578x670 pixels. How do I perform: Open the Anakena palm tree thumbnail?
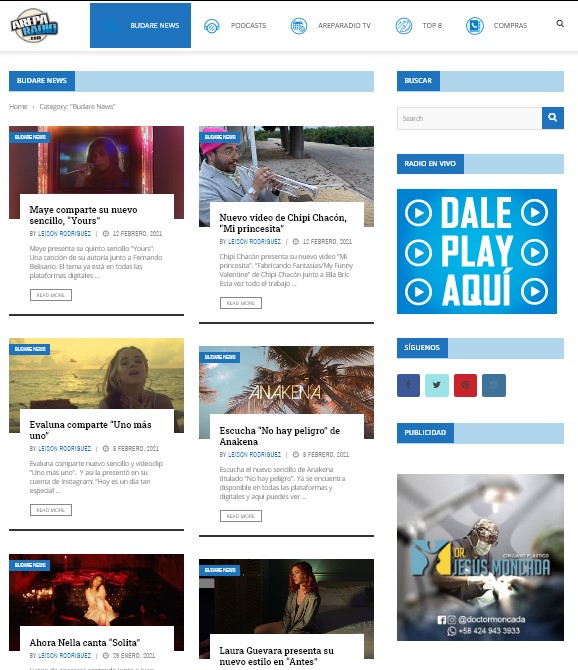(x=286, y=380)
